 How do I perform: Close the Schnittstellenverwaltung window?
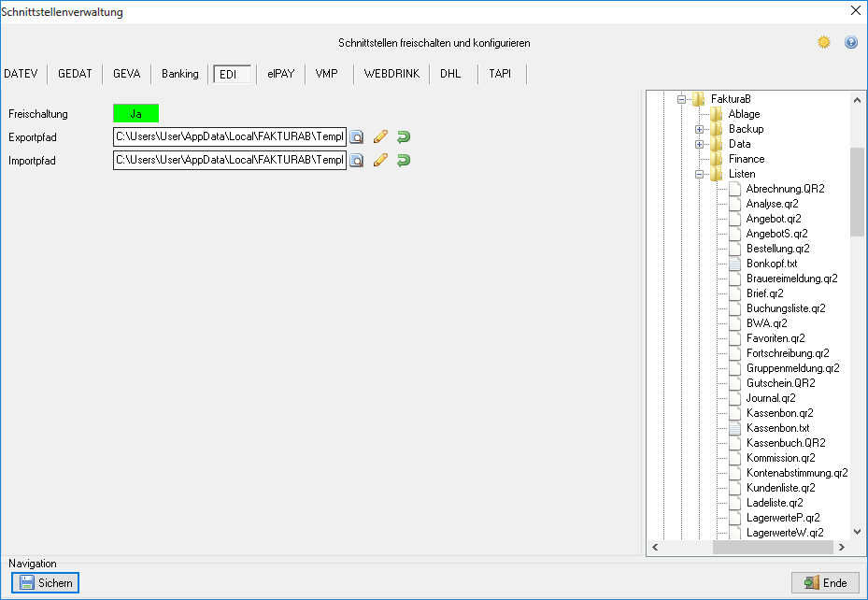[855, 10]
